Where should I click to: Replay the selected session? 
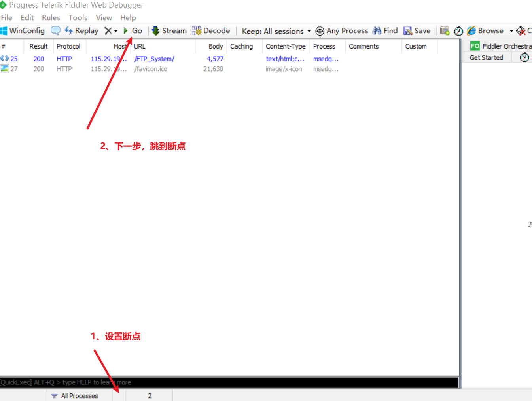click(82, 31)
